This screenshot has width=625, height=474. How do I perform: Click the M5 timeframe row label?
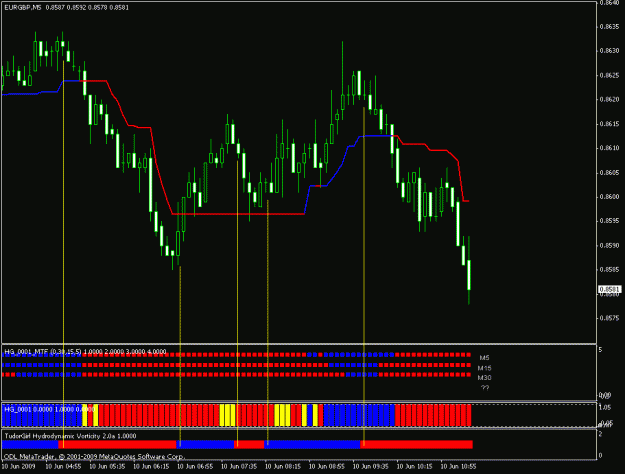click(484, 358)
